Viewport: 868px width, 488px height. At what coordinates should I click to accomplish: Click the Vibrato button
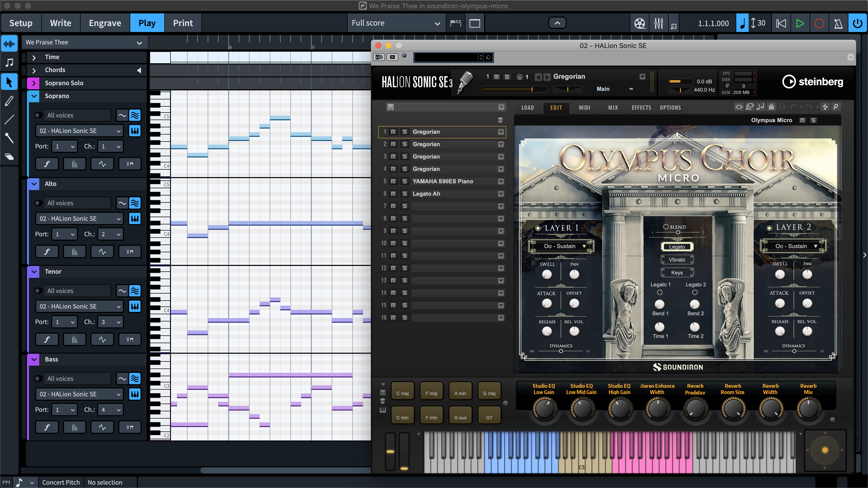[x=677, y=260]
